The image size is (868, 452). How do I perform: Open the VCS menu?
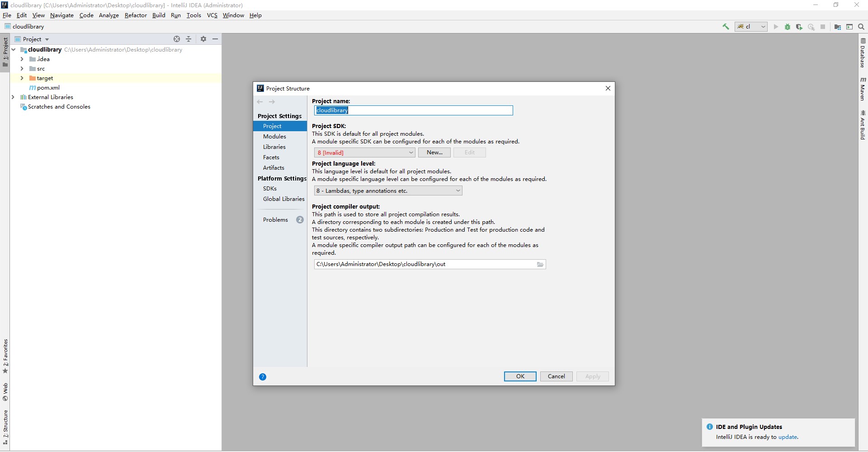point(212,15)
